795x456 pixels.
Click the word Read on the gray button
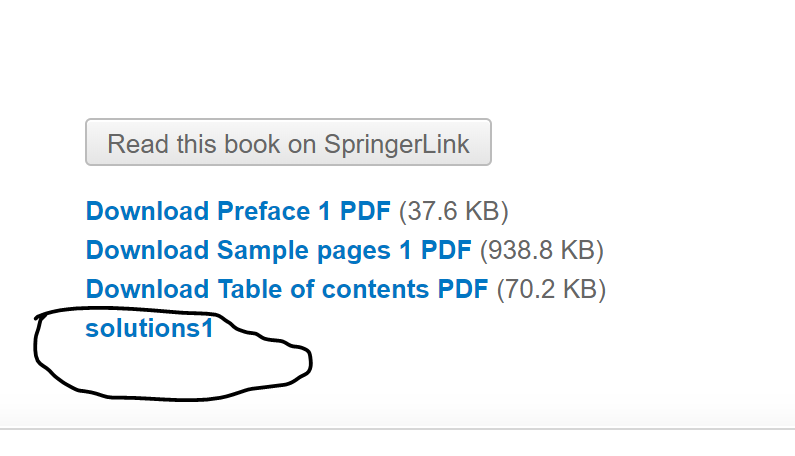point(131,143)
